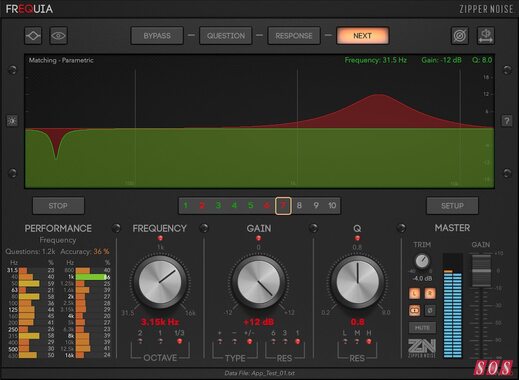Click the 'Matching - Parametric' label

[61, 60]
